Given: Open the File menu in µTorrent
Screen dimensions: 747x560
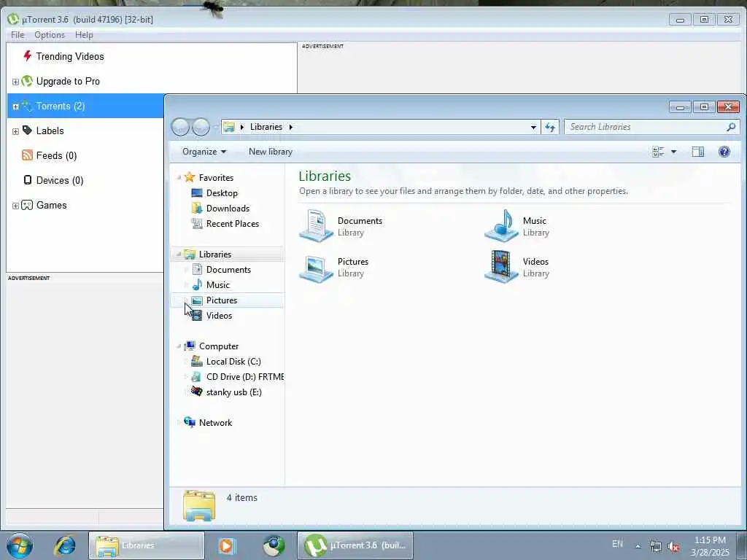Looking at the screenshot, I should [x=18, y=35].
